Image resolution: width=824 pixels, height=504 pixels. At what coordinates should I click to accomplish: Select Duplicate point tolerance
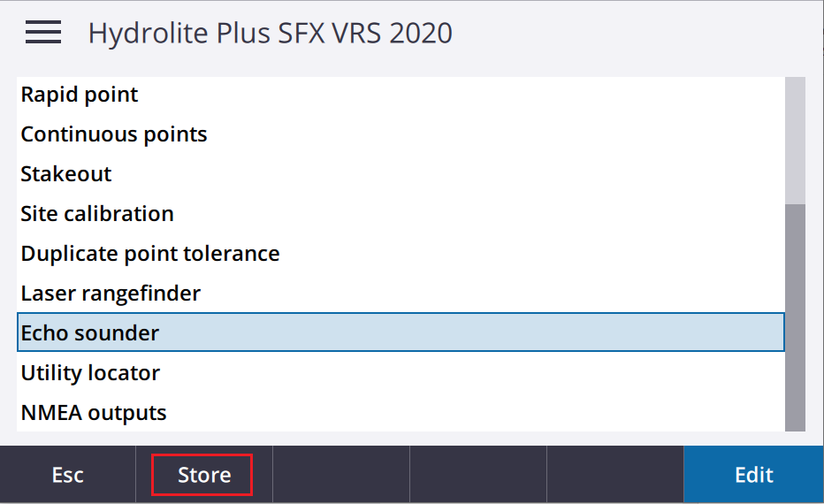click(401, 254)
